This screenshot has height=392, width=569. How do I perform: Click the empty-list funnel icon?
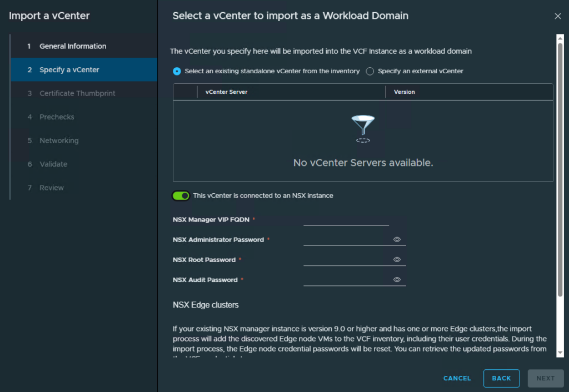click(363, 129)
